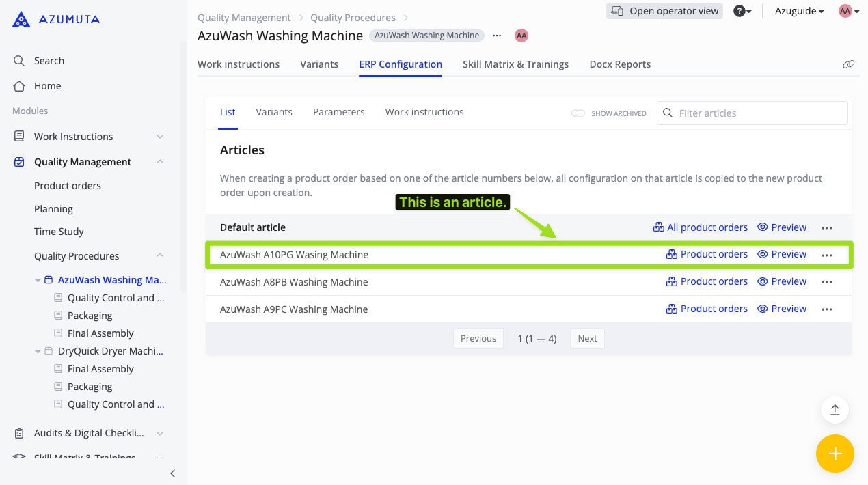
Task: Click the Search icon in sidebar
Action: [19, 61]
